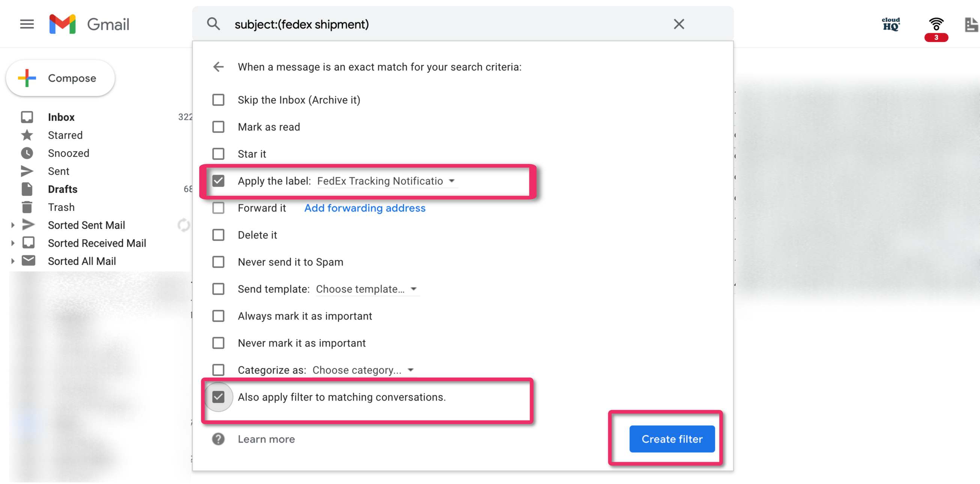Uncheck Also apply filter to matching conversations
Image resolution: width=980 pixels, height=484 pixels.
(x=218, y=397)
